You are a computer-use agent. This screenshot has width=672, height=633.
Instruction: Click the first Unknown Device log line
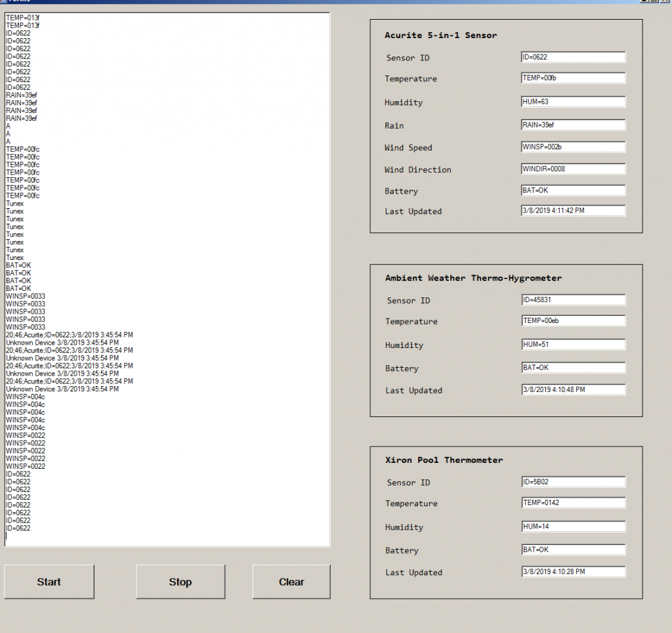pos(62,343)
